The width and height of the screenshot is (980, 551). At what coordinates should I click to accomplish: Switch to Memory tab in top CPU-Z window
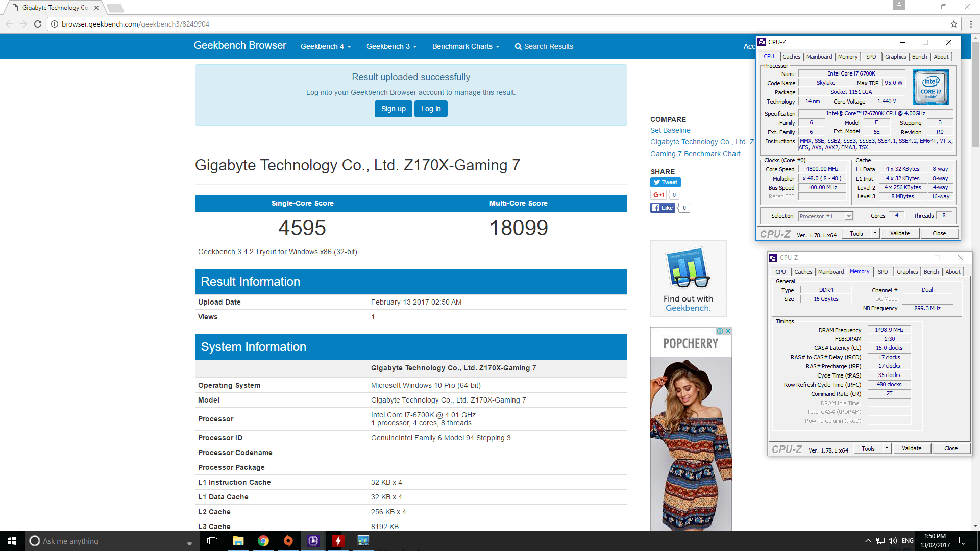[848, 57]
